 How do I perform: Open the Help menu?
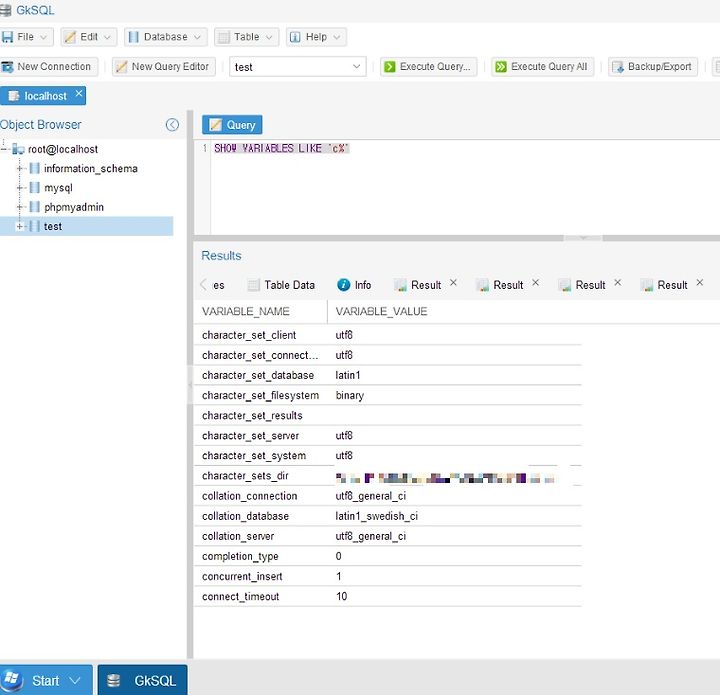click(316, 37)
